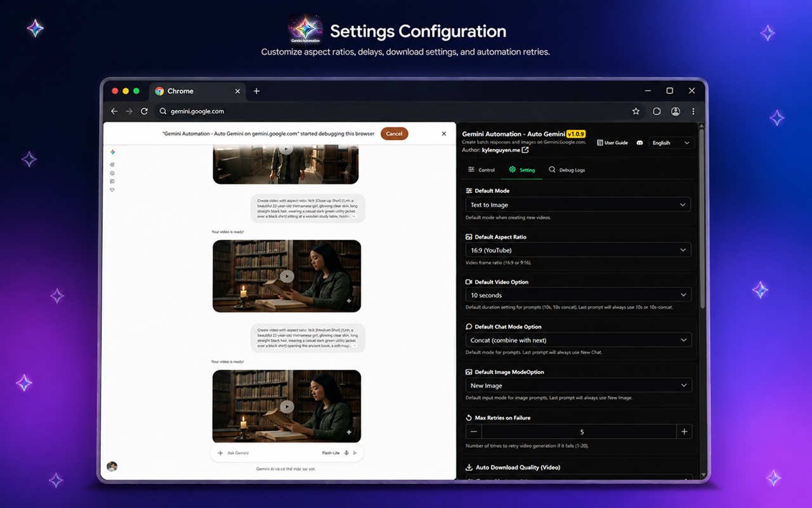Open a new tab with the plus button
The width and height of the screenshot is (812, 508).
[x=257, y=91]
